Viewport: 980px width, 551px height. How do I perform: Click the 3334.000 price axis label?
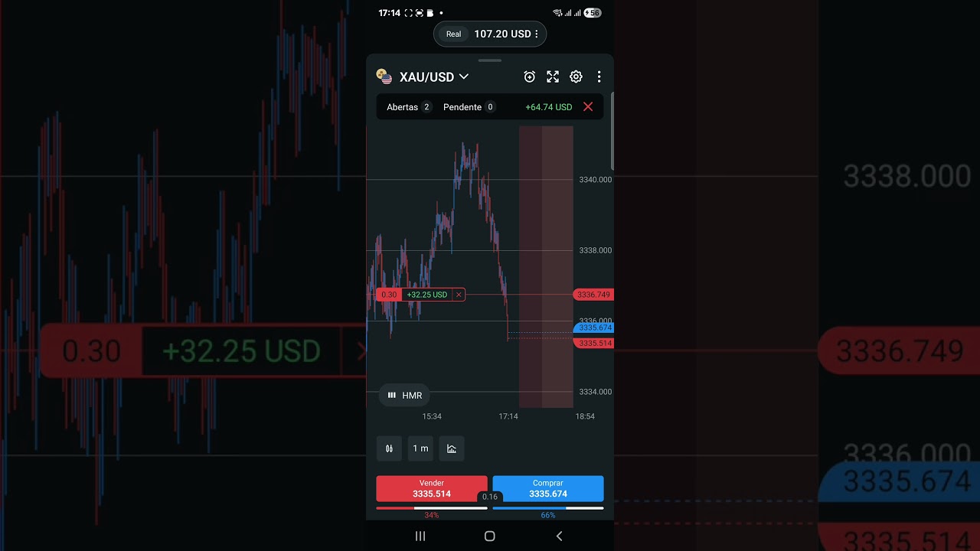click(595, 392)
